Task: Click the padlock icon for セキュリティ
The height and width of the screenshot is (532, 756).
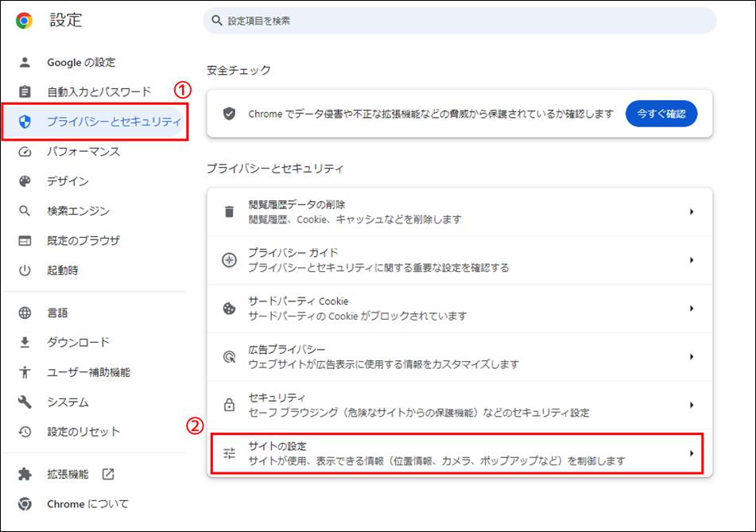Action: pyautogui.click(x=229, y=405)
